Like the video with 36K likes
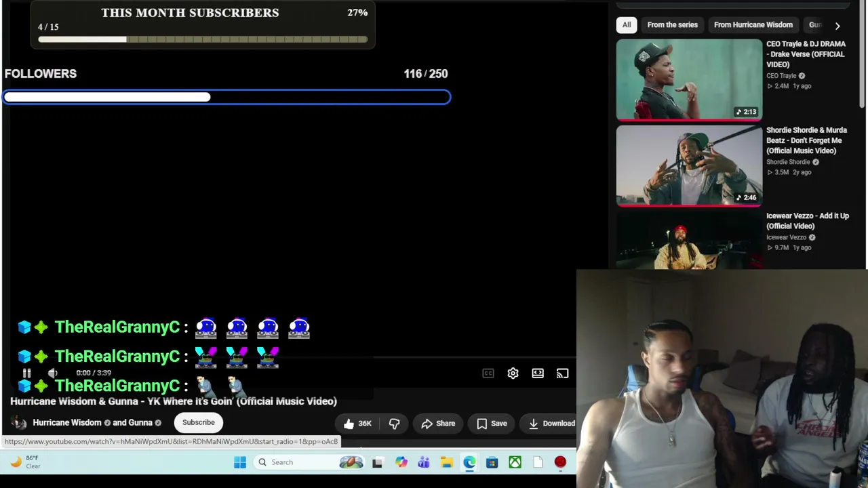The height and width of the screenshot is (488, 868). pos(357,424)
